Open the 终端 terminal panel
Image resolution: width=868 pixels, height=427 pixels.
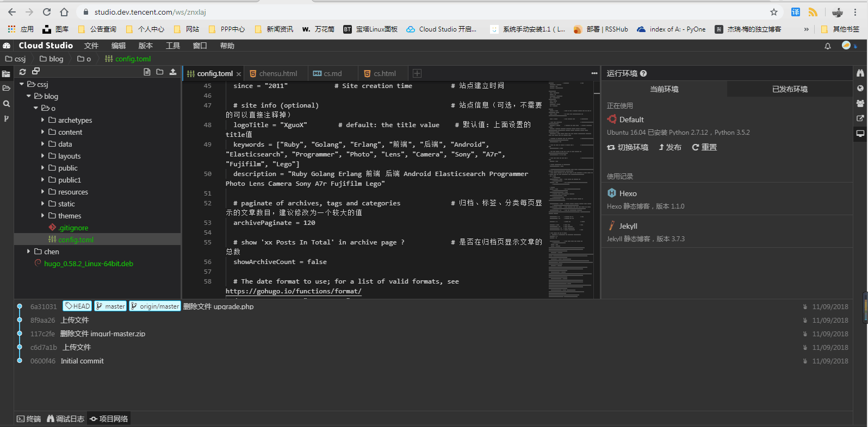coord(29,419)
